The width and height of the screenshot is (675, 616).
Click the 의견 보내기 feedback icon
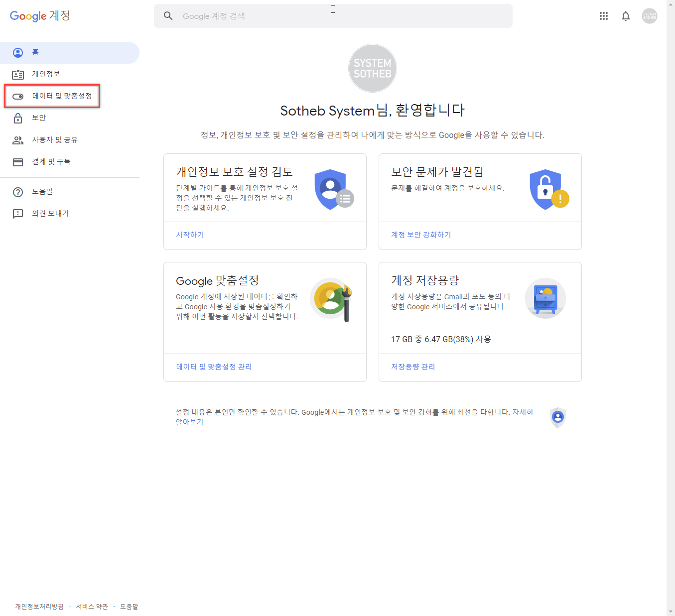click(18, 214)
